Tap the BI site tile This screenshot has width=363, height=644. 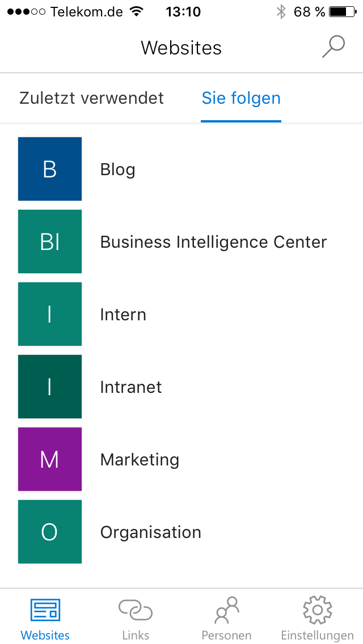tap(50, 241)
